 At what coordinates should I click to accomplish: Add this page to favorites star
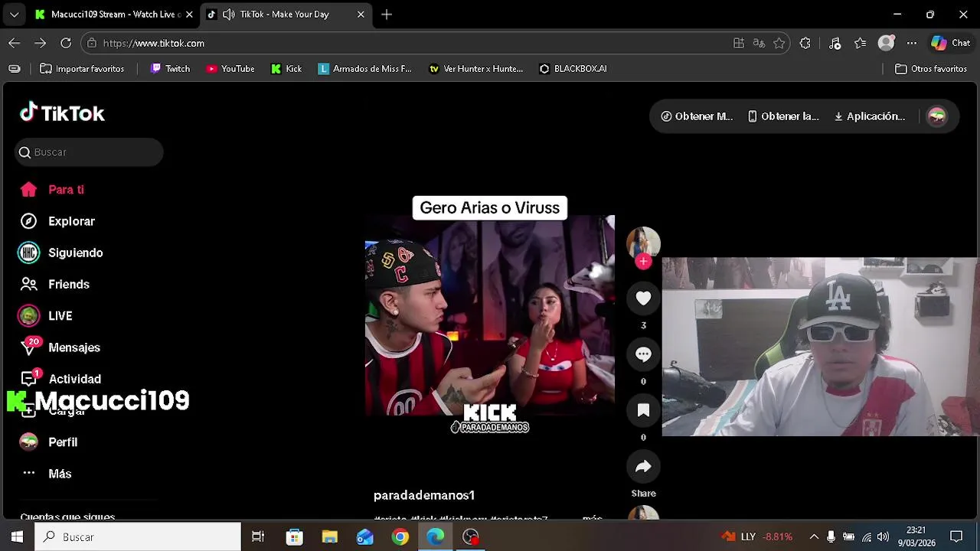pos(779,44)
